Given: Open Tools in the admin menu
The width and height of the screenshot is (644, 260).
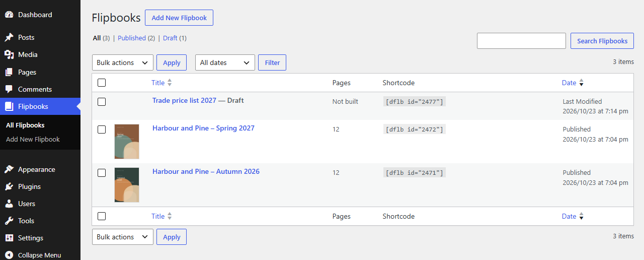Looking at the screenshot, I should click(40, 221).
